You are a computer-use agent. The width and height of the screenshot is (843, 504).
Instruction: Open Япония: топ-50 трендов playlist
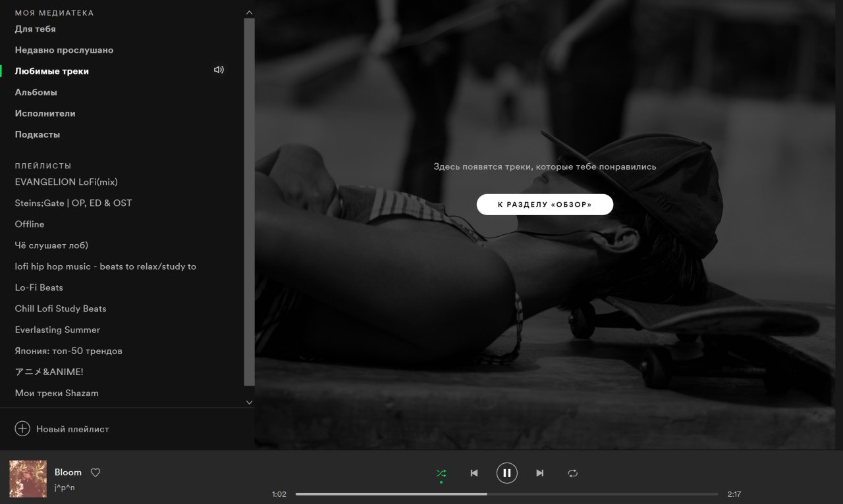pos(68,351)
